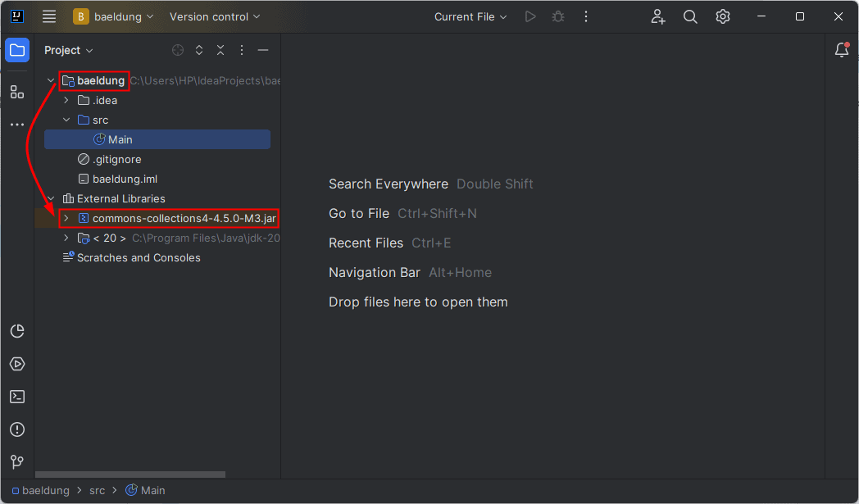Start debugging with the bug icon
The height and width of the screenshot is (504, 859).
point(557,16)
